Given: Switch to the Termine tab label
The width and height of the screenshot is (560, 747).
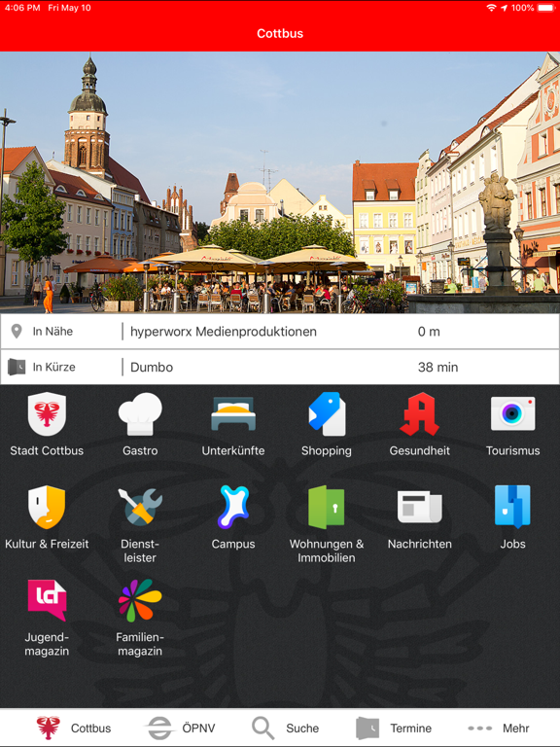Looking at the screenshot, I should (411, 729).
